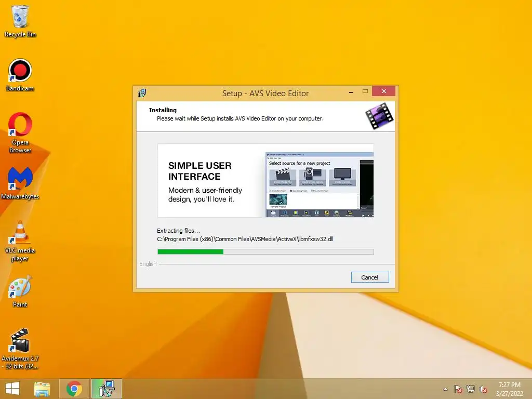Show hidden system tray icons arrow

click(x=445, y=389)
